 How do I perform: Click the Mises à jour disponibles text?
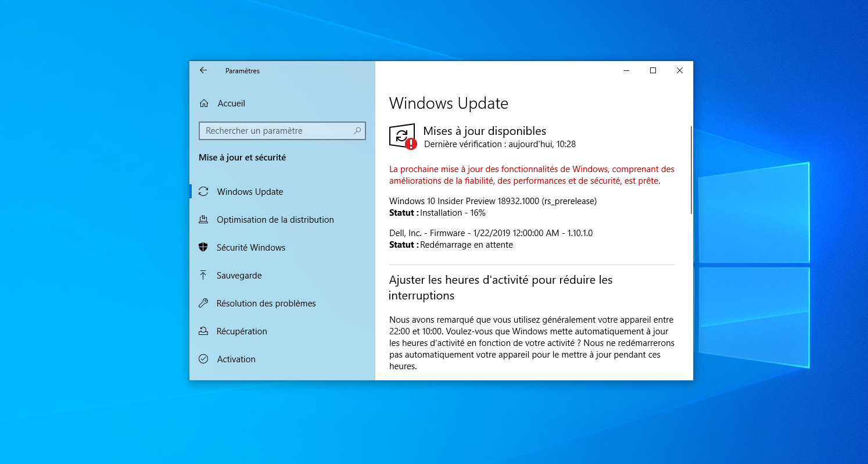pyautogui.click(x=485, y=131)
